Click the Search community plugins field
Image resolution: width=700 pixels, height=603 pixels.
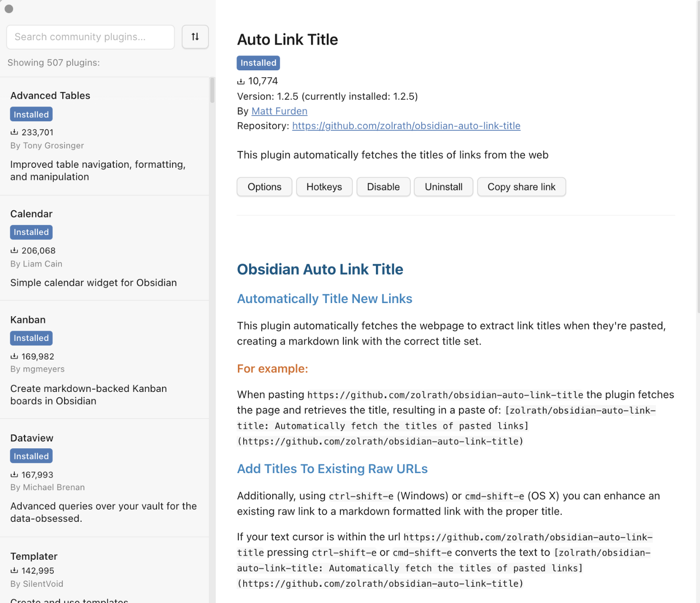[90, 37]
